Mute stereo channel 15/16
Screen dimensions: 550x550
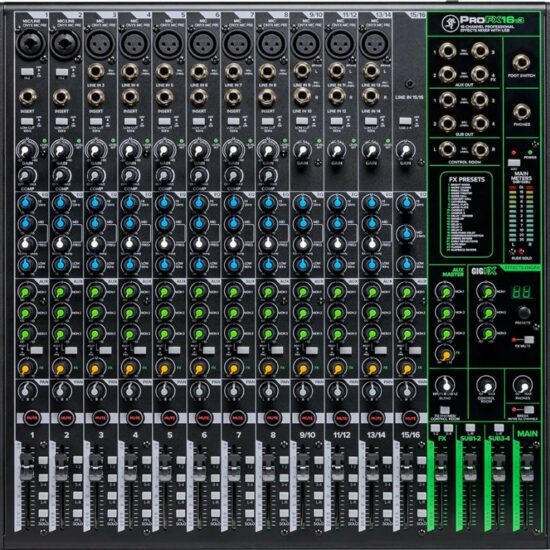pyautogui.click(x=410, y=418)
